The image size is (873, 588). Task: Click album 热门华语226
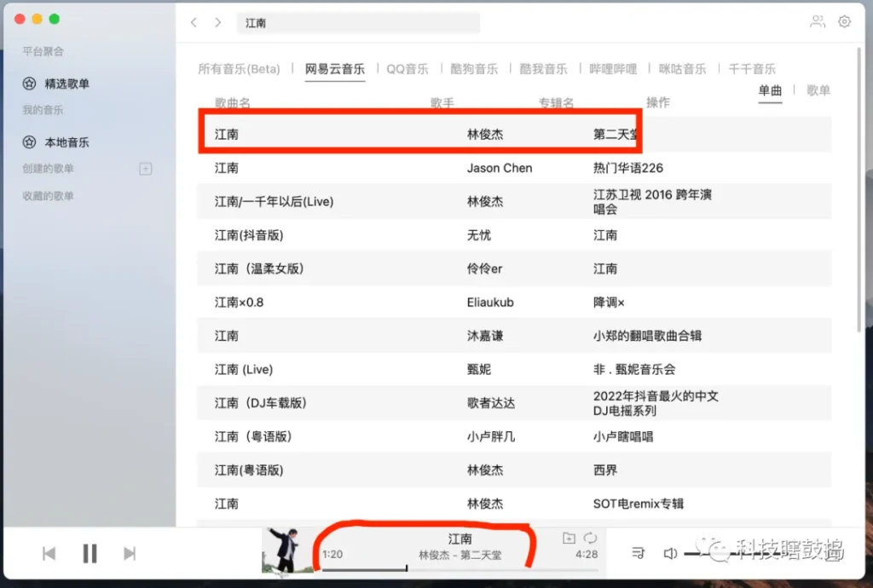pos(628,168)
